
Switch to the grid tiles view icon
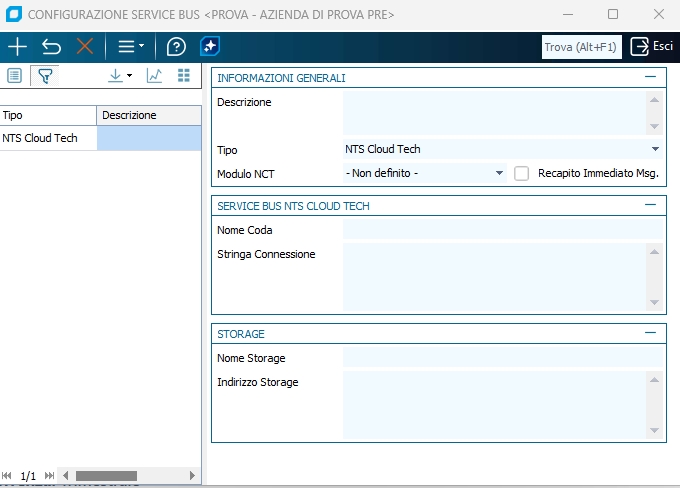184,76
